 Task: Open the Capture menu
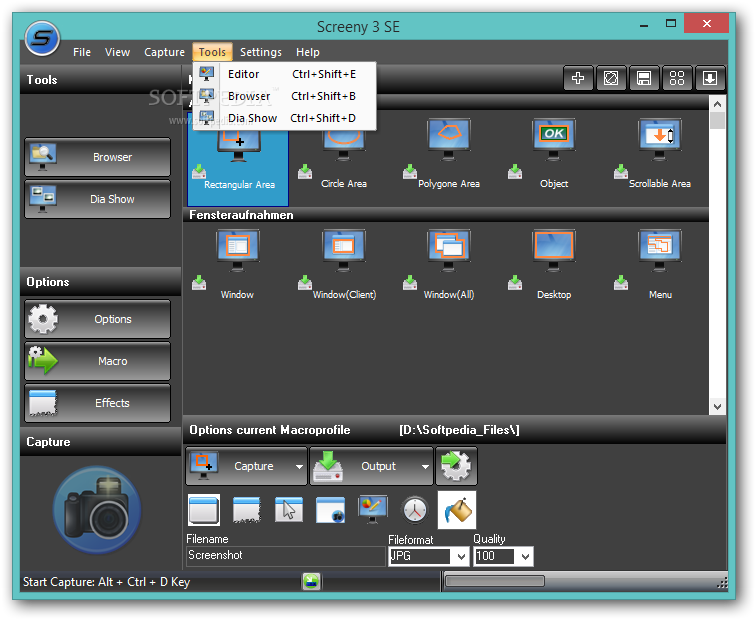164,52
